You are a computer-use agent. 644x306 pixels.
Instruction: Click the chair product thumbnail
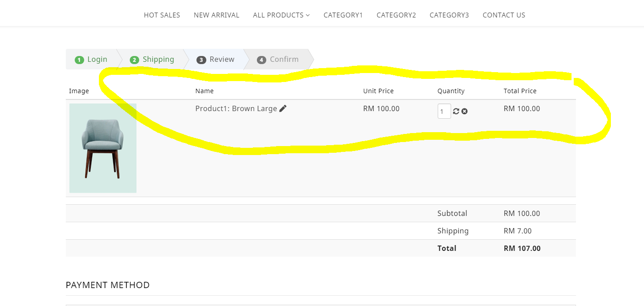click(102, 148)
